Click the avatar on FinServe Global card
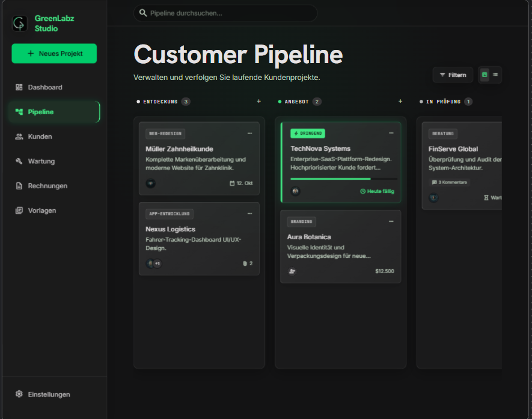This screenshot has height=419, width=532. (x=433, y=197)
